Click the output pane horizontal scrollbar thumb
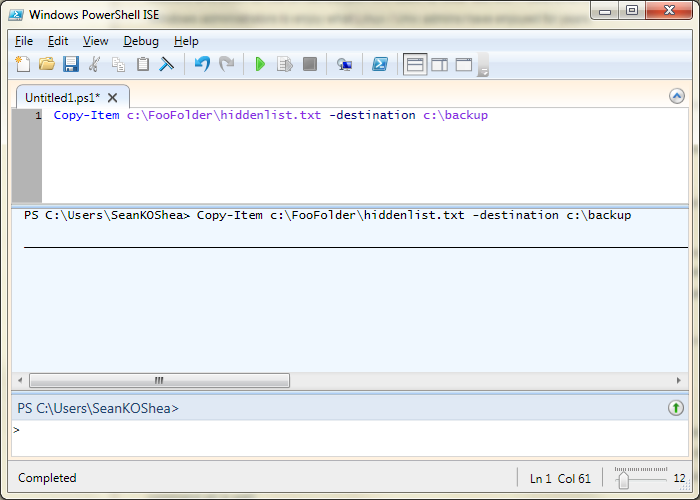The width and height of the screenshot is (700, 500). [159, 380]
